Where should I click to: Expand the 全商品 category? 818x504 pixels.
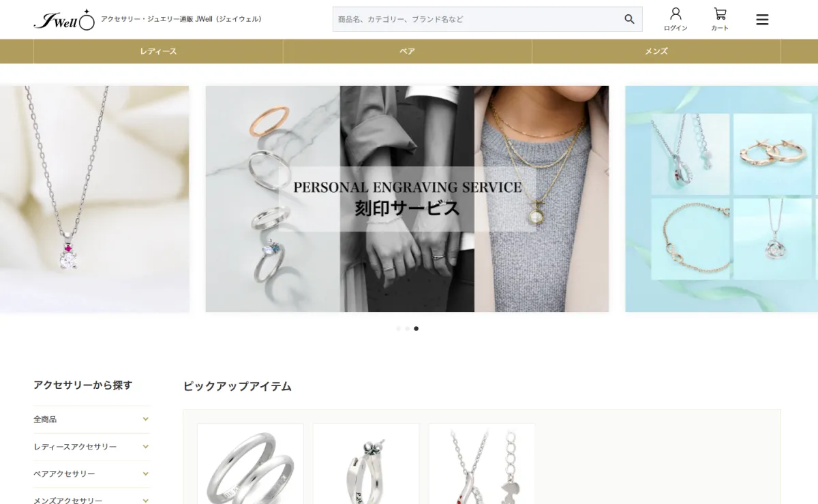click(x=91, y=420)
